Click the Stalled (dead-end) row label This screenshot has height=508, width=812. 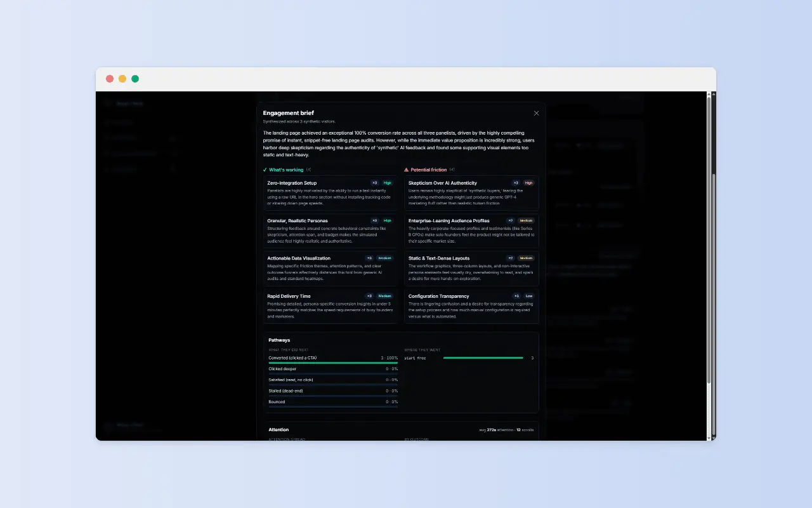tap(285, 391)
